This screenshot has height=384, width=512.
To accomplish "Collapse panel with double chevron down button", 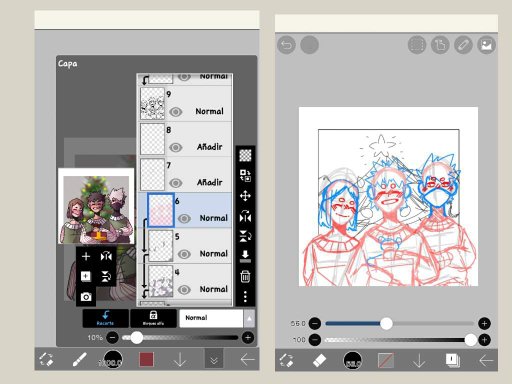I will [214, 359].
